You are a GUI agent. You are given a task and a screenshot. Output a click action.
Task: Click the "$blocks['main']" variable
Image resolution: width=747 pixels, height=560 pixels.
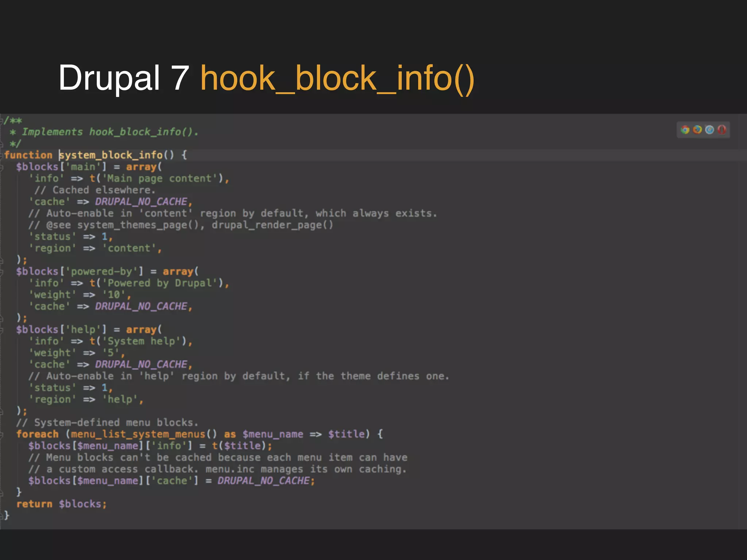click(61, 167)
